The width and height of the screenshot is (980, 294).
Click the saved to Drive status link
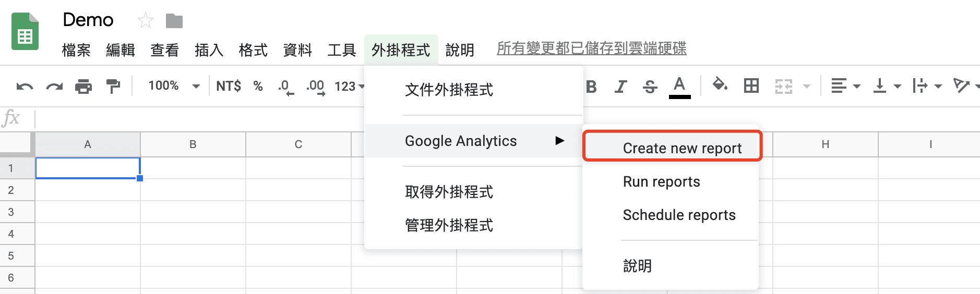(x=591, y=48)
